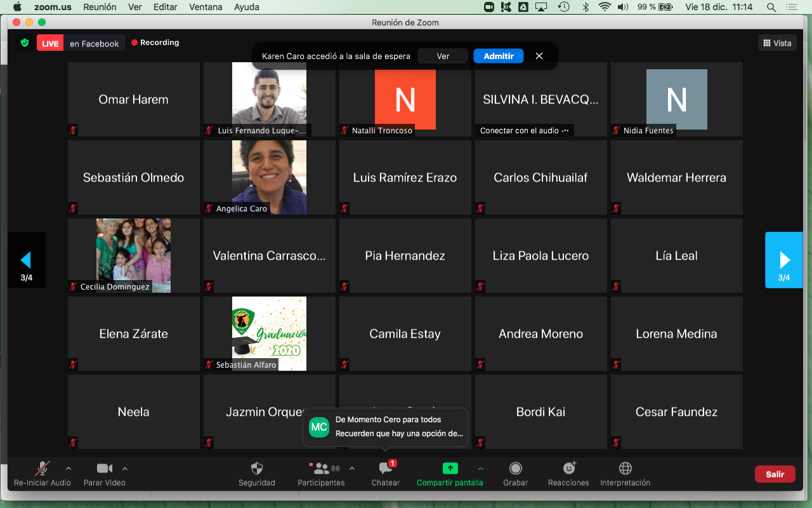812x508 pixels.
Task: Open the Interpretación globe icon
Action: click(x=625, y=469)
